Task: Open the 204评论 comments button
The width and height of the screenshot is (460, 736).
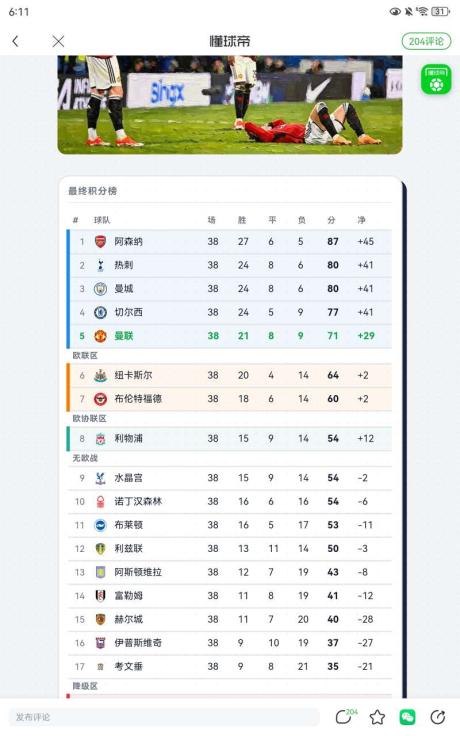Action: click(426, 41)
